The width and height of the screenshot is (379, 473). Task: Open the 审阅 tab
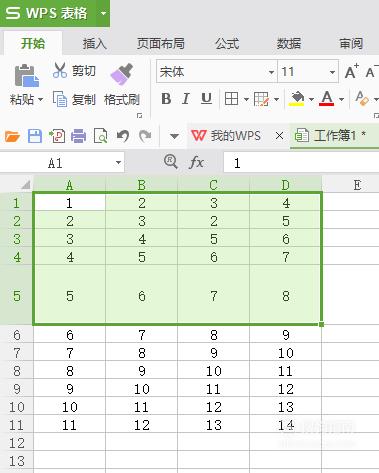tap(351, 43)
